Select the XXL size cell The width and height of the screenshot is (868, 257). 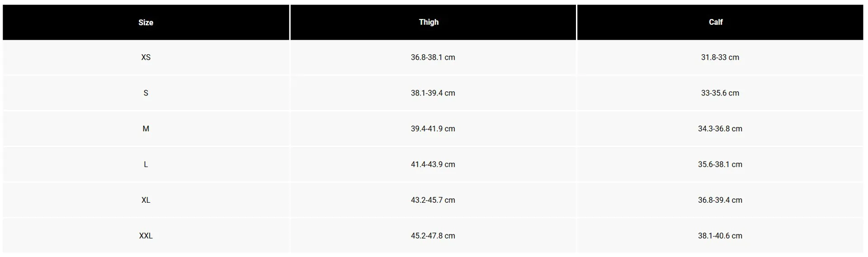coord(146,236)
